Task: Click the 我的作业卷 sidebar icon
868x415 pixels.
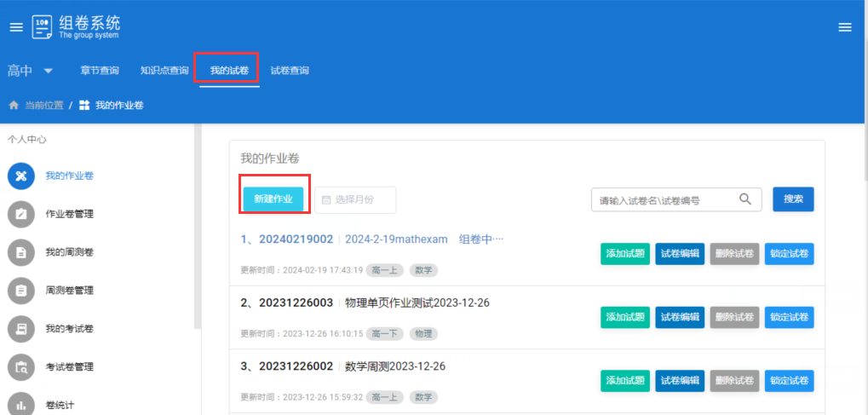Action: pyautogui.click(x=21, y=176)
